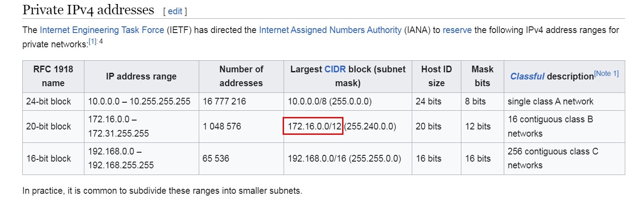Select the 10.0.0.0/8 (255.0.0.0) cell
644x200 pixels.
point(330,101)
